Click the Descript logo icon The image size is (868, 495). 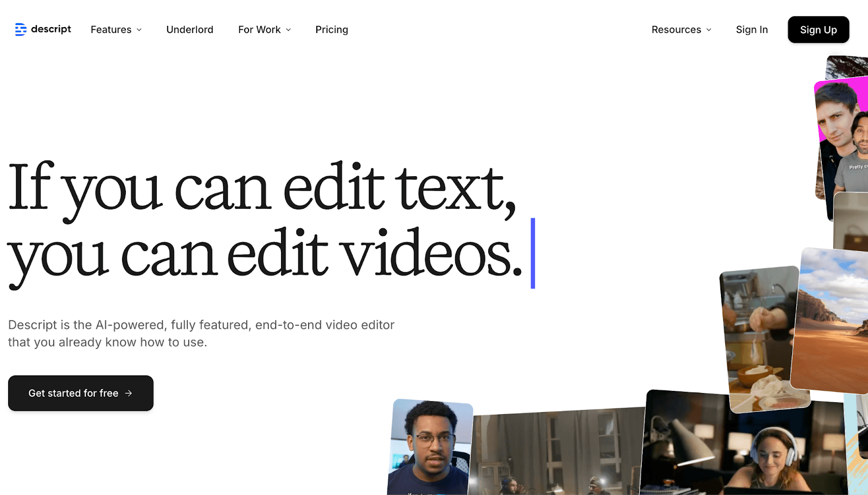[x=21, y=29]
